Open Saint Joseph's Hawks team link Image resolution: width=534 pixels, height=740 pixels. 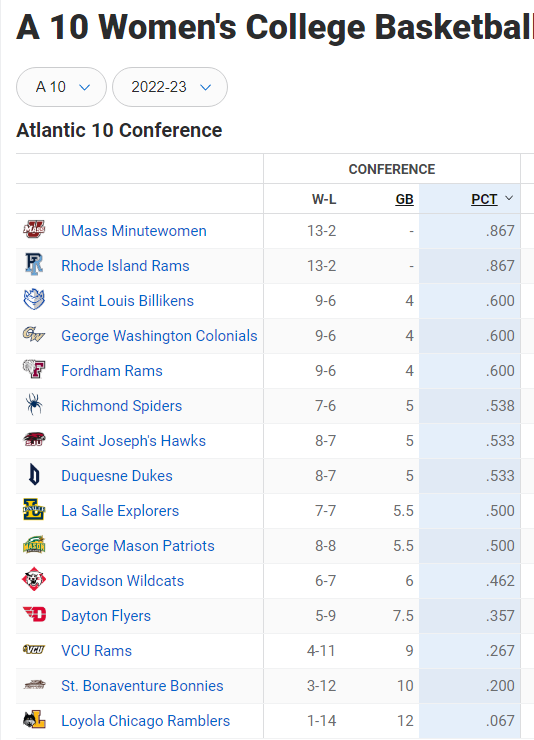[x=134, y=440]
